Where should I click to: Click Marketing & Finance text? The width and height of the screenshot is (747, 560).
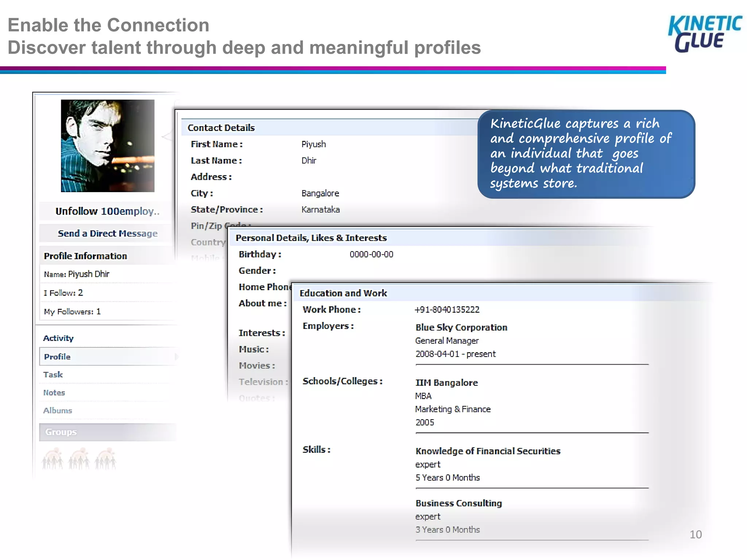coord(453,409)
